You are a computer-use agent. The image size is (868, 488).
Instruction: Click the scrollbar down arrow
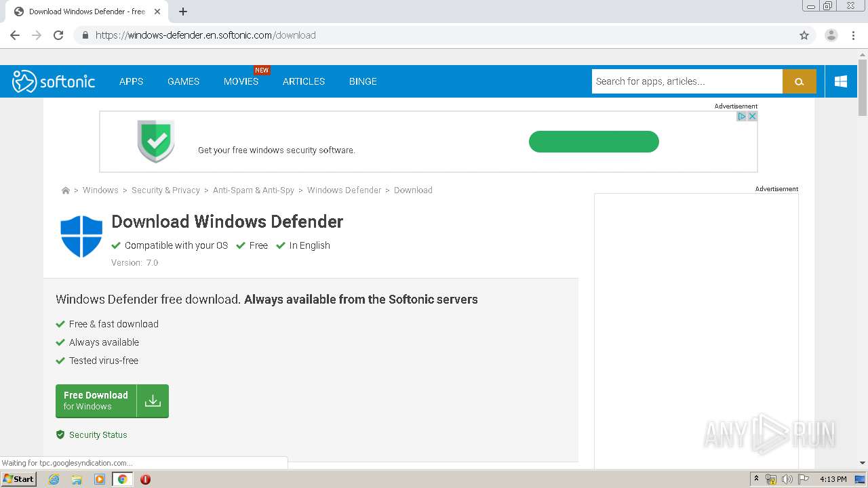[x=863, y=463]
